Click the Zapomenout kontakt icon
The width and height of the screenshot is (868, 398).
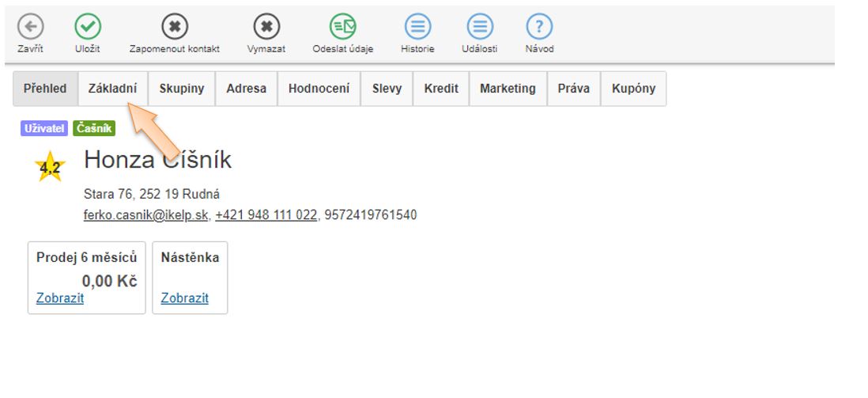coord(175,28)
